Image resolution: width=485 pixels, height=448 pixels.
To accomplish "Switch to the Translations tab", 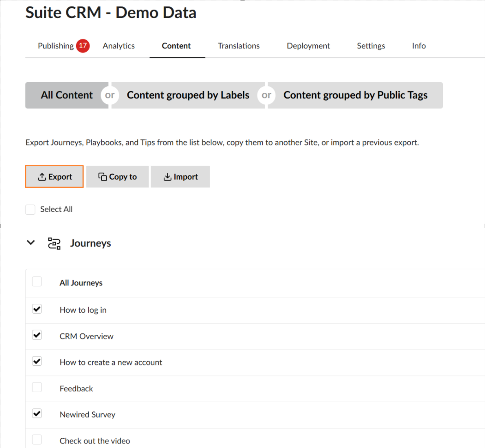I will click(x=239, y=46).
